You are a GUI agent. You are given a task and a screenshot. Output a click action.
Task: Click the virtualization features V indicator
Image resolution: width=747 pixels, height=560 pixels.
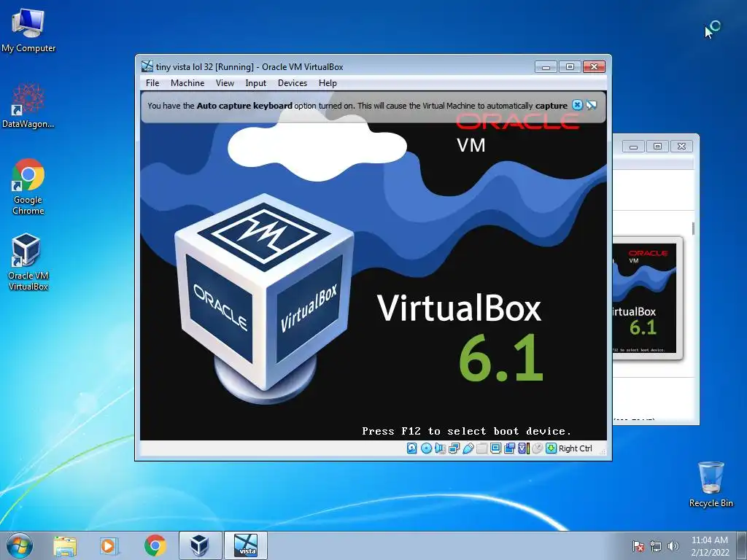(523, 448)
